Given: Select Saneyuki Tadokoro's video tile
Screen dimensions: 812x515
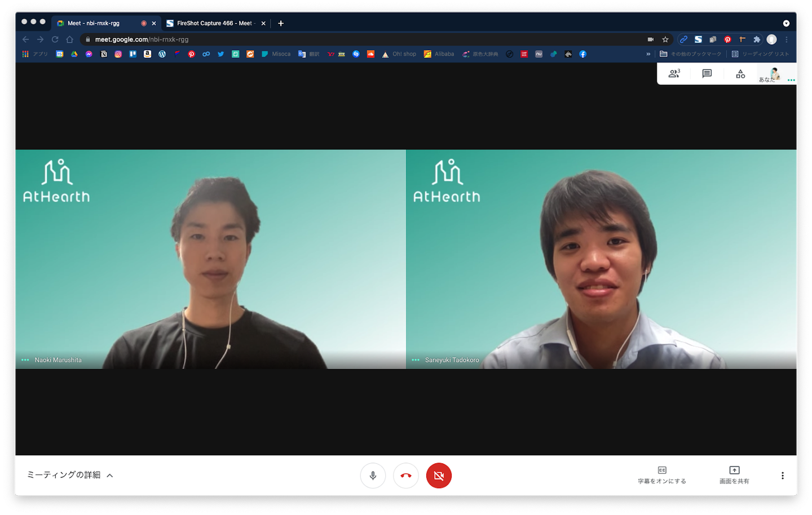Looking at the screenshot, I should [601, 259].
